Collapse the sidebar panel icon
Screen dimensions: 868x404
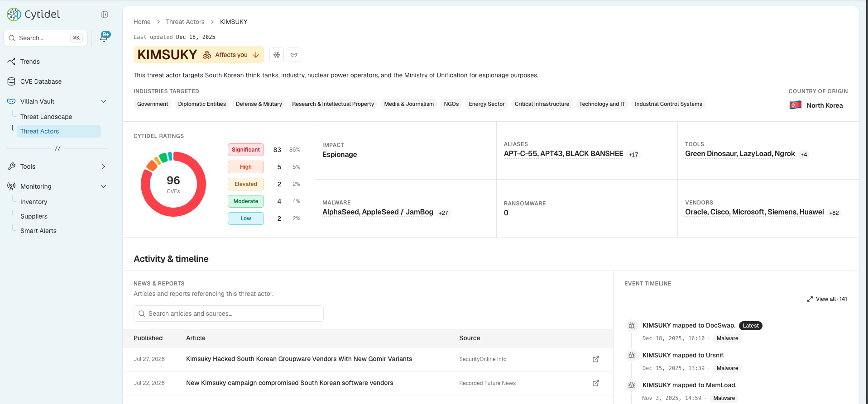pyautogui.click(x=105, y=14)
